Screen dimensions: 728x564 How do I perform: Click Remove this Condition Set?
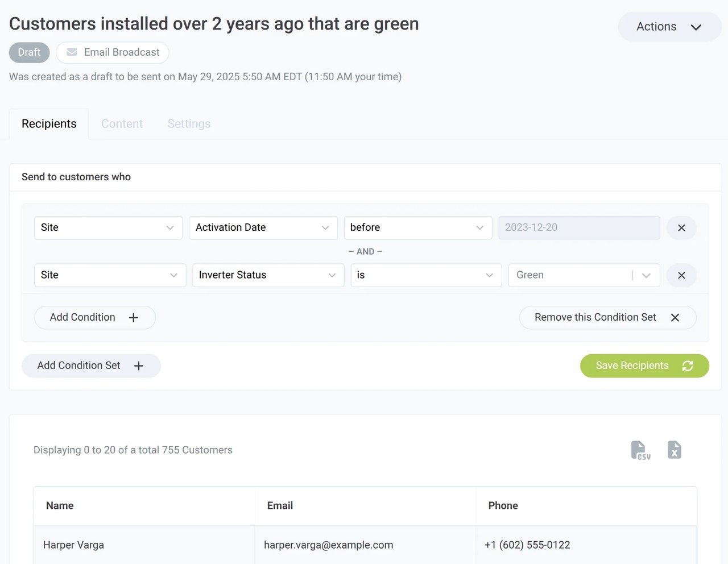(x=607, y=317)
